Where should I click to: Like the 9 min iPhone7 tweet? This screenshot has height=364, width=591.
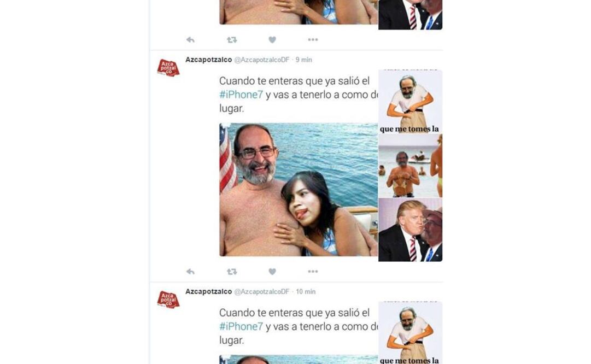click(272, 271)
